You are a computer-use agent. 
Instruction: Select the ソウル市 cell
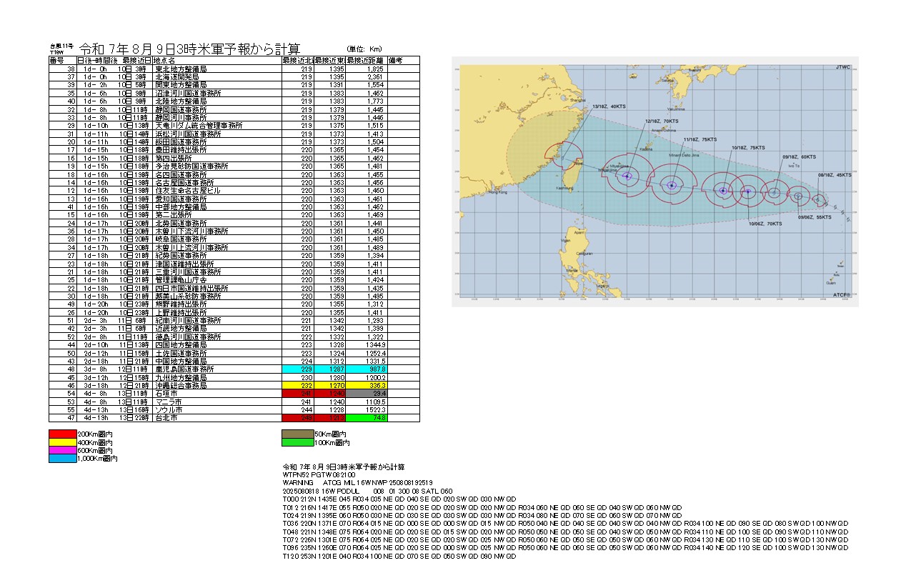point(217,410)
